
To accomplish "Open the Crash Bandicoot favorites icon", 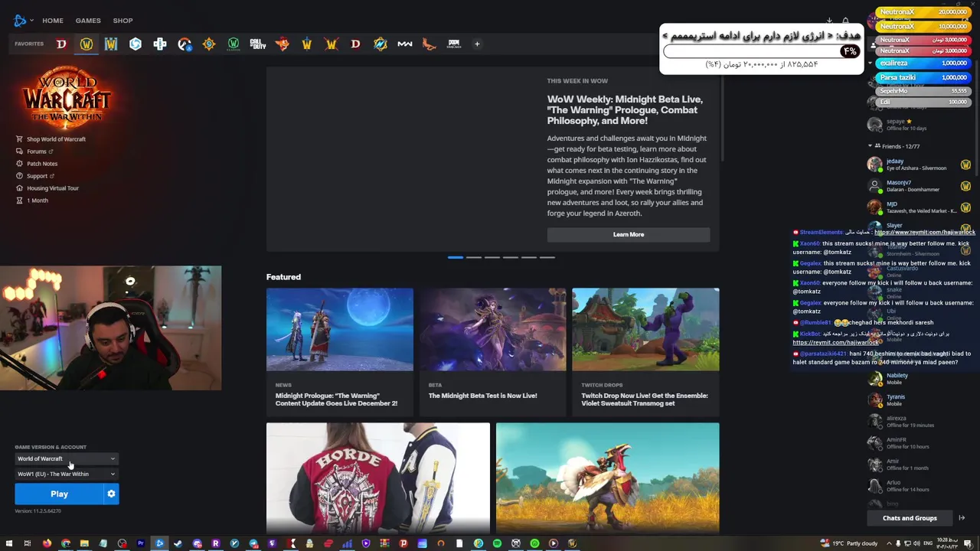I will [x=283, y=44].
